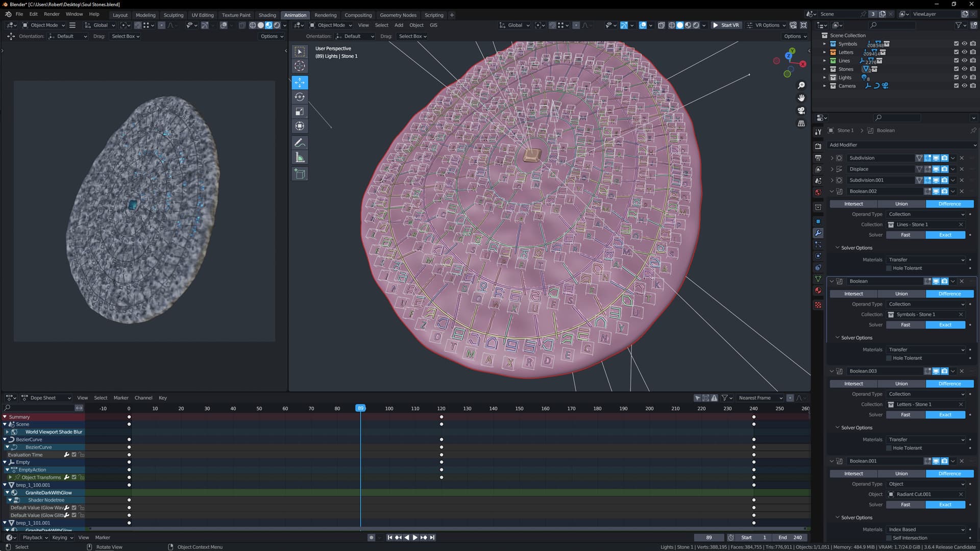Expand the Symbols collection in outliner

pyautogui.click(x=824, y=44)
